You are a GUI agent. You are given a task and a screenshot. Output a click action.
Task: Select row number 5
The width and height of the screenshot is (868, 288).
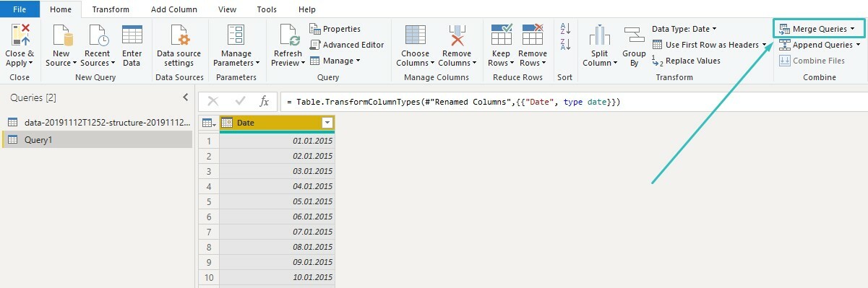(208, 201)
